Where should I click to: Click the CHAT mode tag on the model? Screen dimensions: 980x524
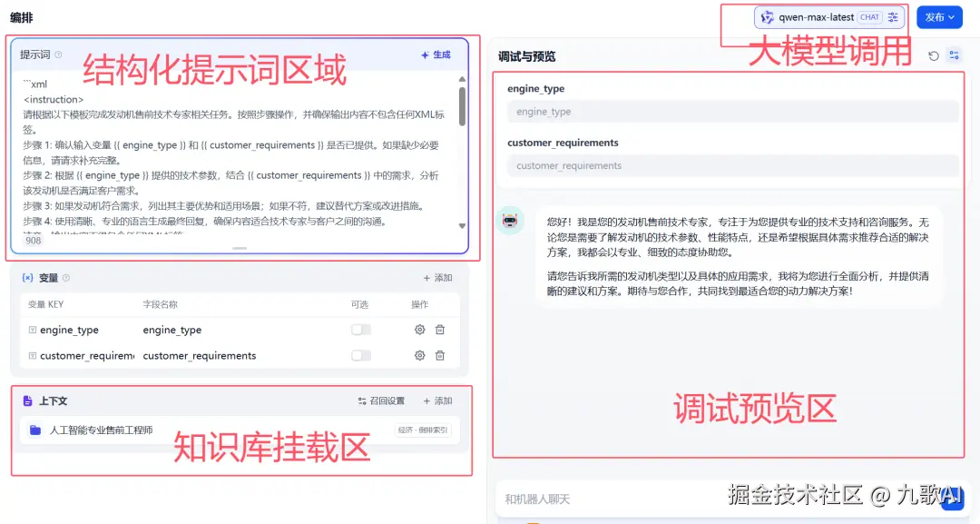coord(869,17)
